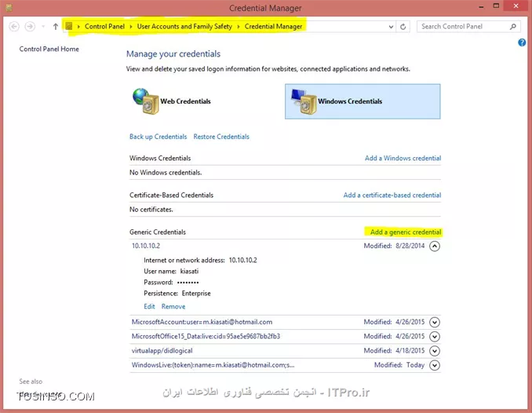Open User Accounts and Family Safety breadcrumb
This screenshot has height=413, width=532.
[x=184, y=26]
